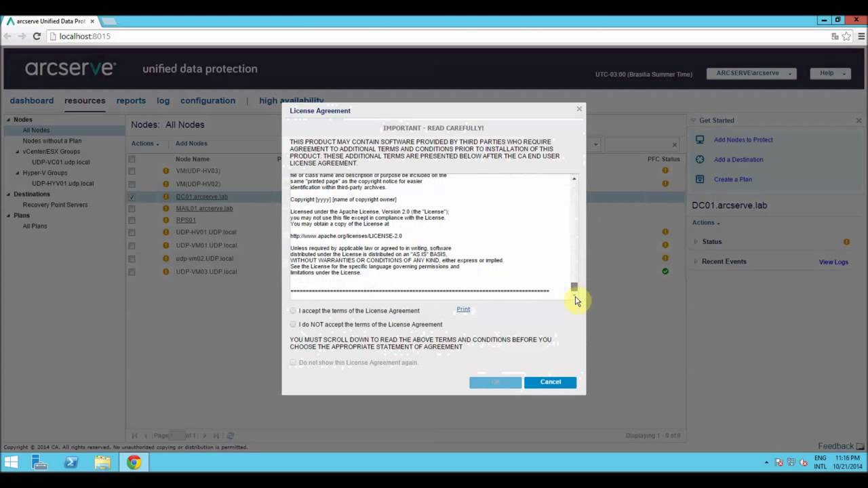Open the Actions dropdown above node list
Screen dimensions: 868x488
(145, 144)
